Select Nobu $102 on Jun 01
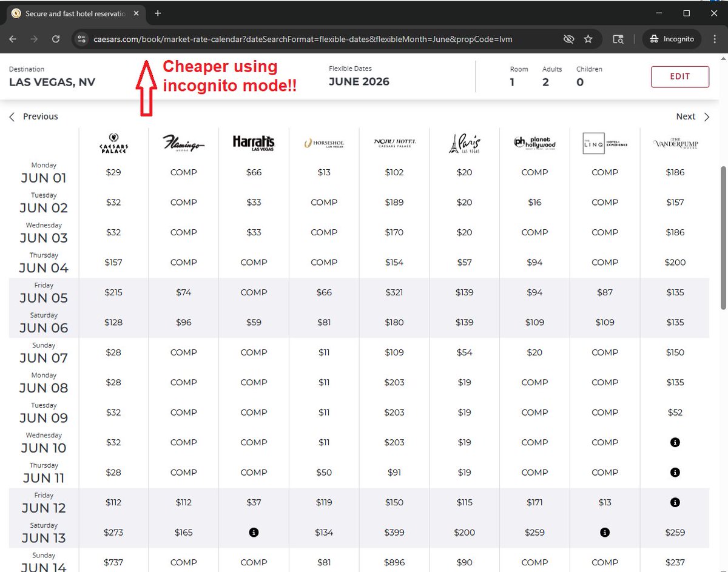Image resolution: width=728 pixels, height=572 pixels. click(x=394, y=172)
